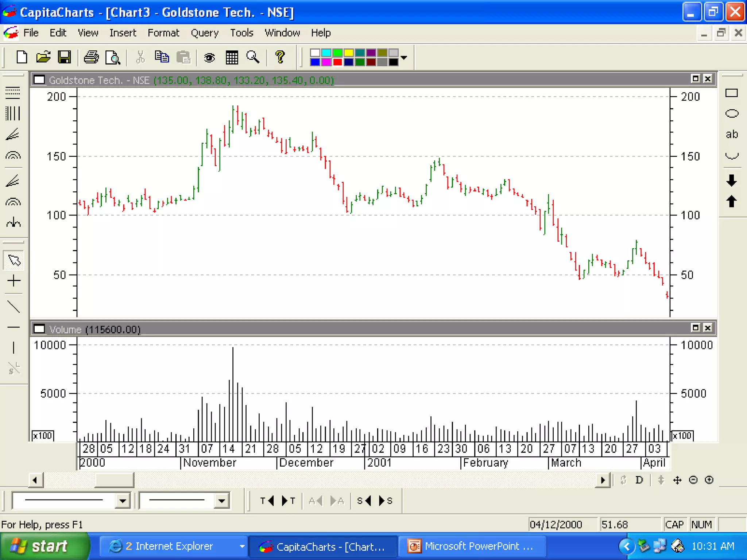Open the magnifier zoom tool
Image resolution: width=747 pixels, height=560 pixels.
tap(253, 57)
